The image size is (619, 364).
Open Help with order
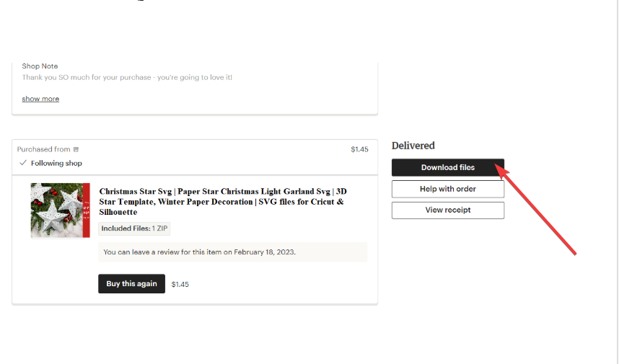coord(447,189)
